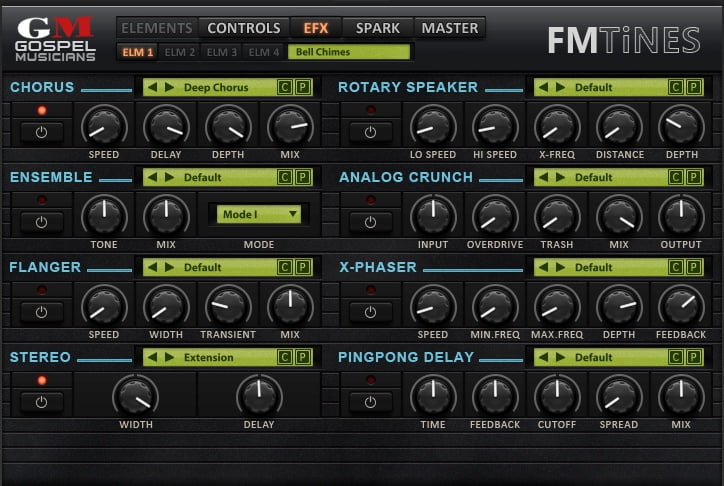This screenshot has height=486, width=724.
Task: Select previous Pingpong Delay preset arrow
Action: [x=543, y=357]
